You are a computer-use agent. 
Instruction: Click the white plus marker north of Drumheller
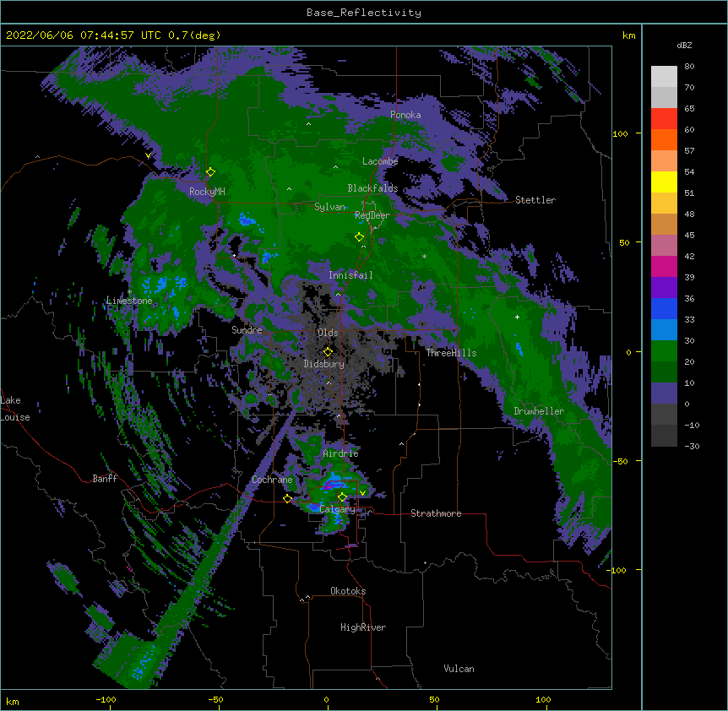coord(517,317)
